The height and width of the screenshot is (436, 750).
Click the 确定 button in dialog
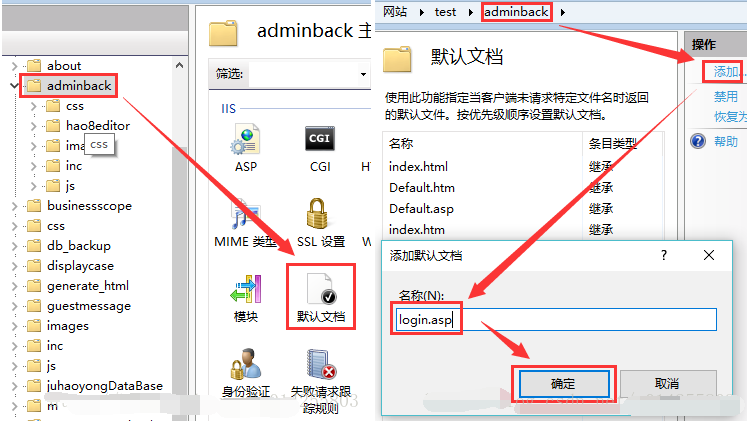(563, 383)
